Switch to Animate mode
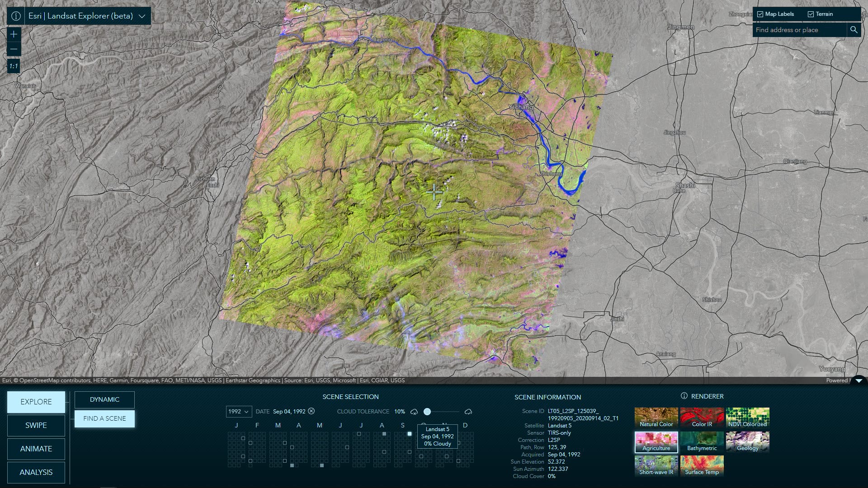Viewport: 868px width, 488px height. 36,449
